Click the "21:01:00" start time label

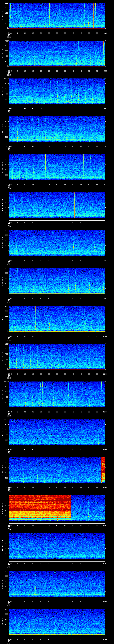coord(9,33)
